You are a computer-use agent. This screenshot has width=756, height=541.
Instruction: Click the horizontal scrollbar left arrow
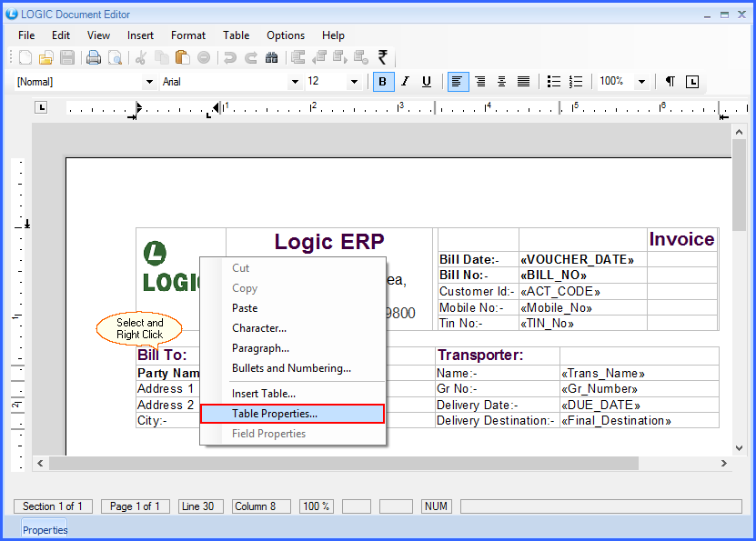tap(41, 464)
